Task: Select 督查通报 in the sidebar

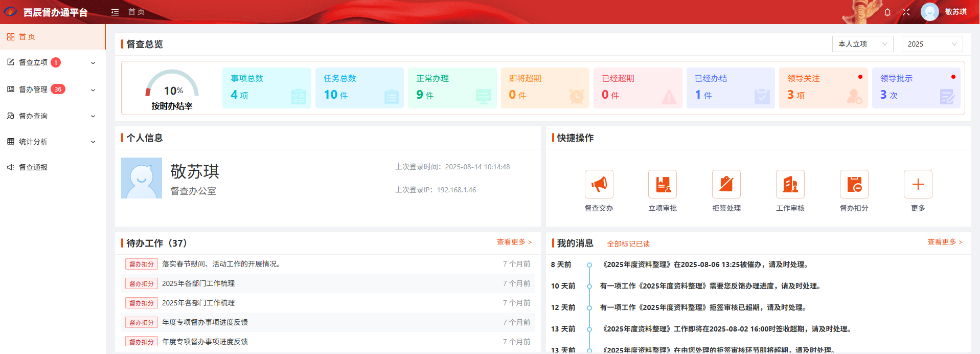Action: (x=33, y=167)
